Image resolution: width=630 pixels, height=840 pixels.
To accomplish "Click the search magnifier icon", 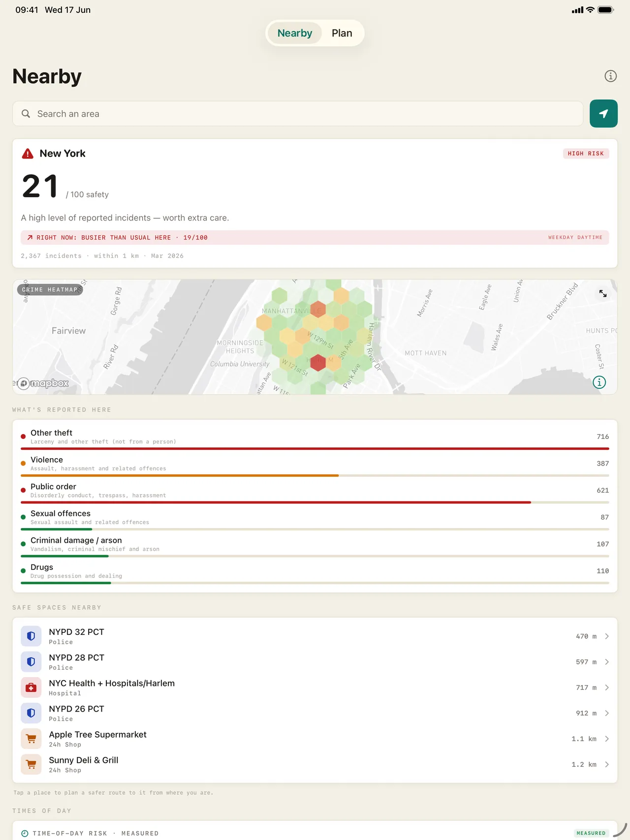I will click(x=26, y=114).
